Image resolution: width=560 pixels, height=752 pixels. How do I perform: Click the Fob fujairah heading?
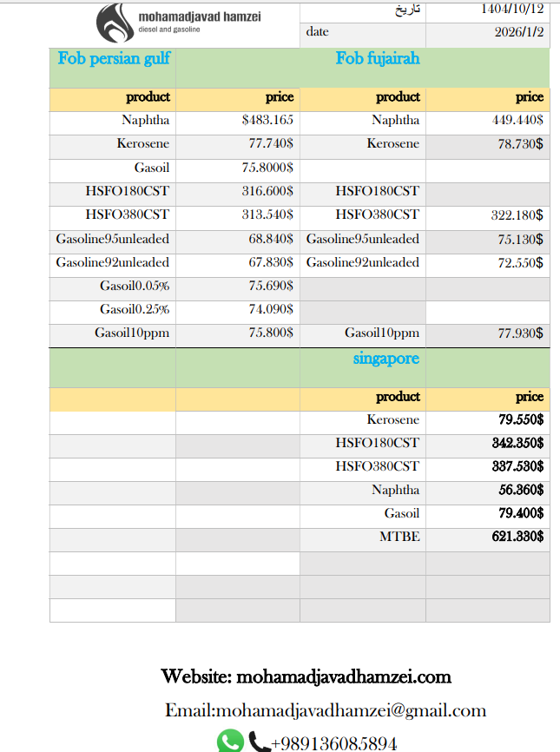click(x=378, y=59)
